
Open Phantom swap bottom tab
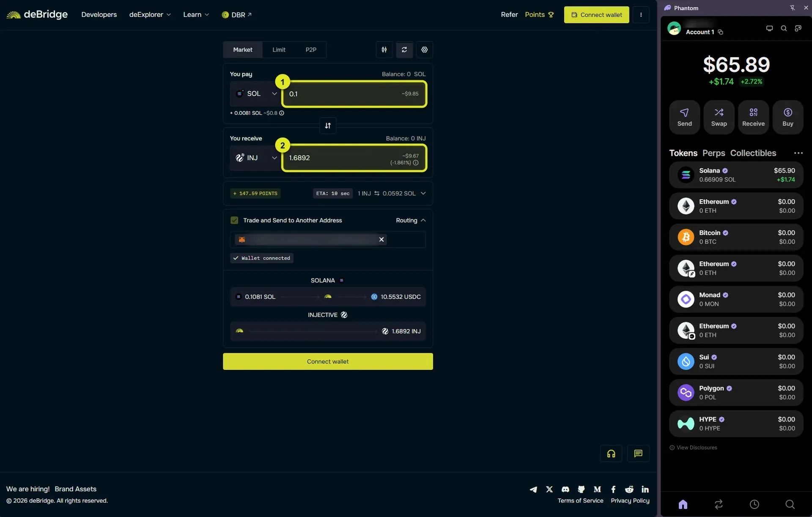pyautogui.click(x=719, y=504)
